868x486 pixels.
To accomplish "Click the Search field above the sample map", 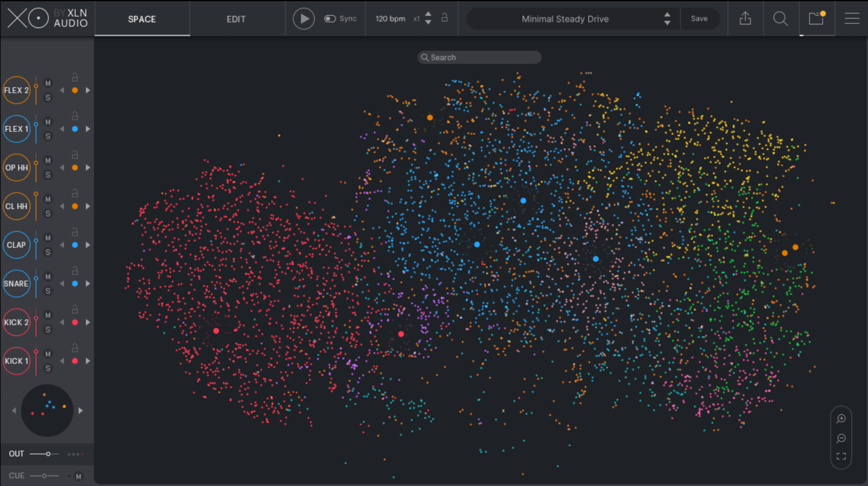I will point(479,57).
